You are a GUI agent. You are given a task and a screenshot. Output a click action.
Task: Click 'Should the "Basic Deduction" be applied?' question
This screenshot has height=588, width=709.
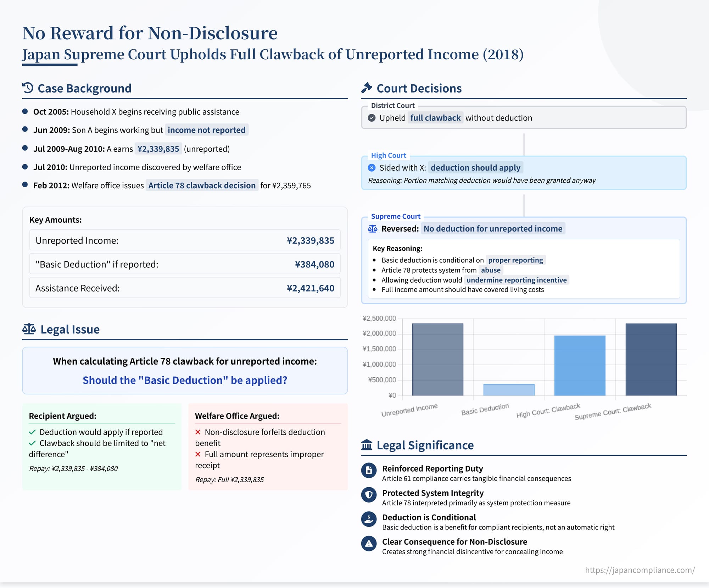point(185,380)
